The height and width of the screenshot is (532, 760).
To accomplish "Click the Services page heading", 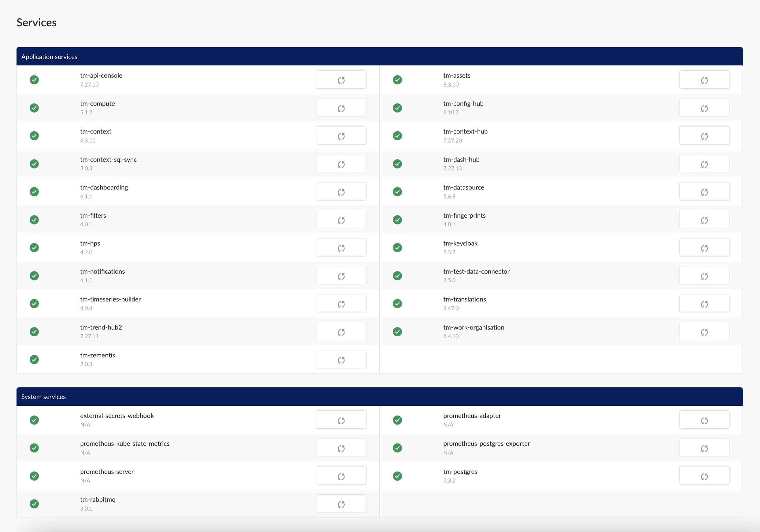I will (36, 23).
